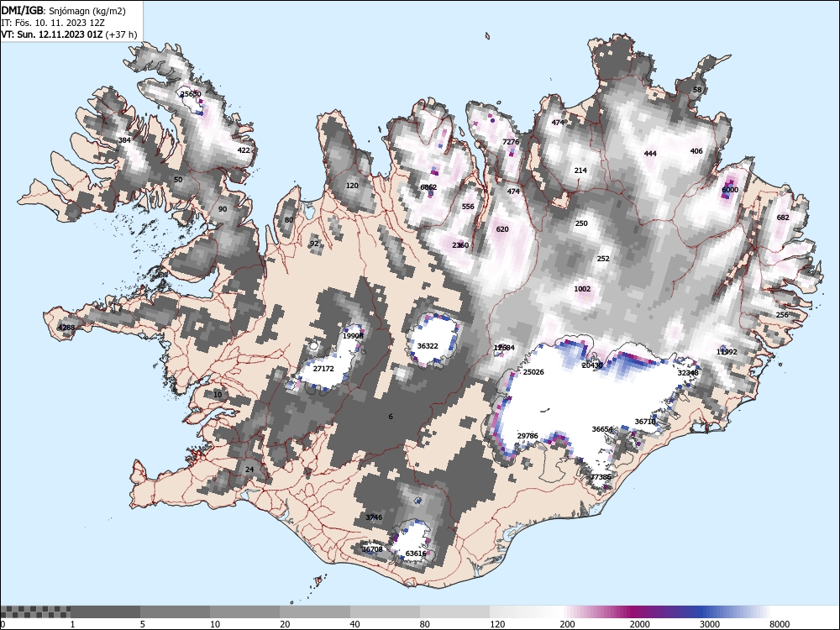Screen dimensions: 840x630
Task: Click the map value 24 in the southwest
Action: coord(249,470)
